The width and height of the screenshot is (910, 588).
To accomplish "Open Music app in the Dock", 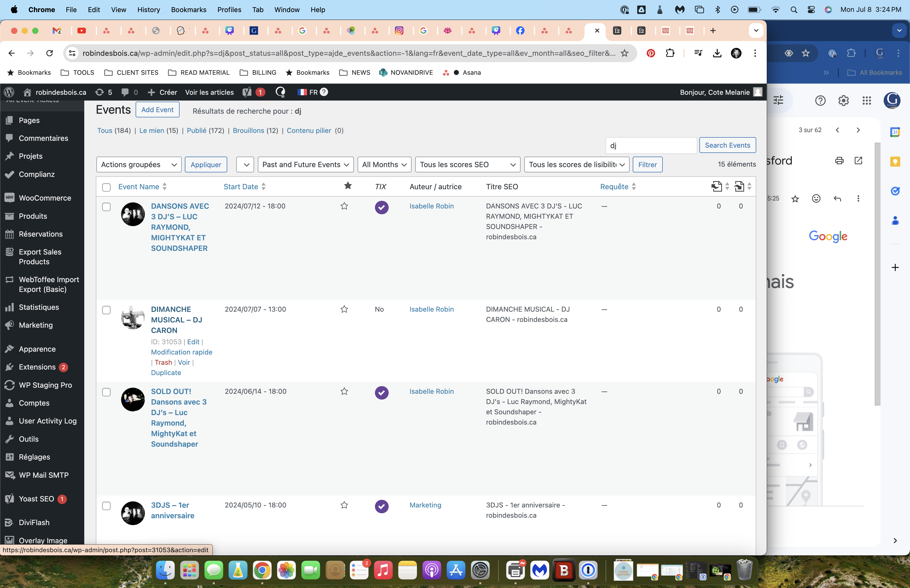I will (383, 570).
